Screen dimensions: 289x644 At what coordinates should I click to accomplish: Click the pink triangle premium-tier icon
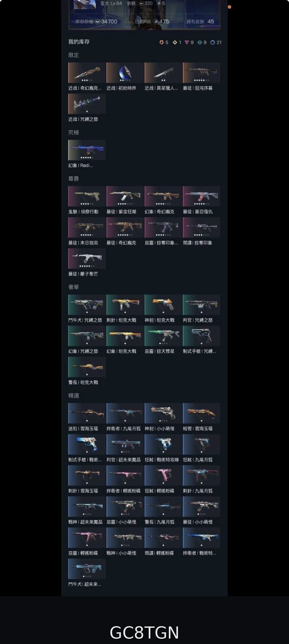(x=187, y=43)
